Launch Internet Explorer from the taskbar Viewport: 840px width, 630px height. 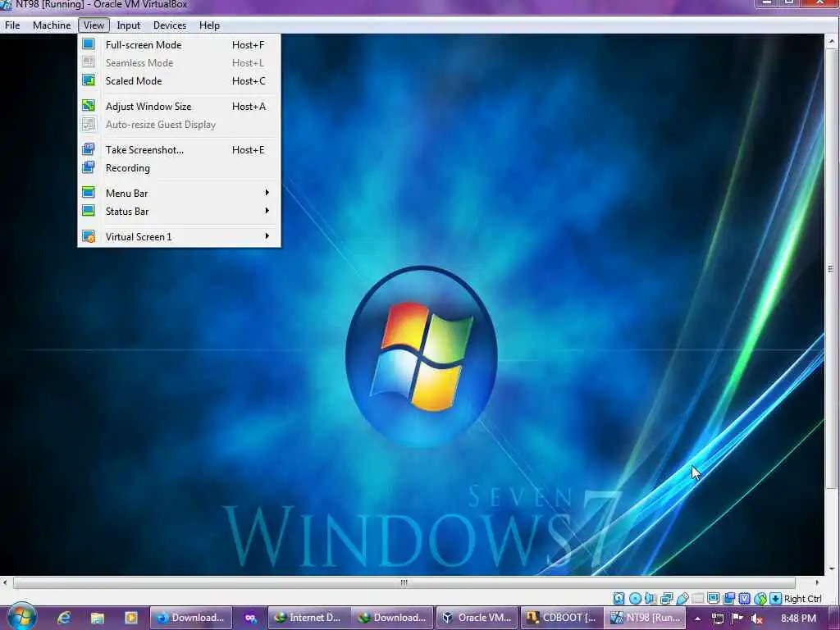tap(64, 618)
